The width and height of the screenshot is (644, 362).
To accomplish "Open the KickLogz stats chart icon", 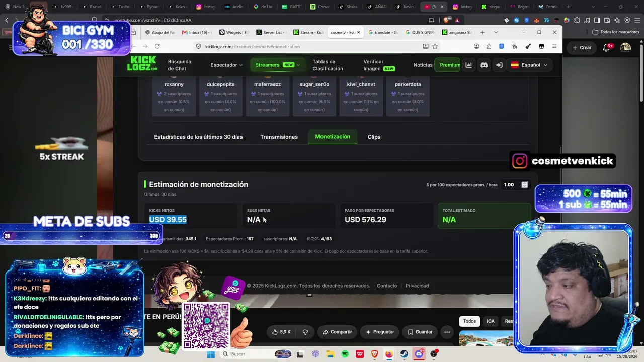I will tap(469, 65).
